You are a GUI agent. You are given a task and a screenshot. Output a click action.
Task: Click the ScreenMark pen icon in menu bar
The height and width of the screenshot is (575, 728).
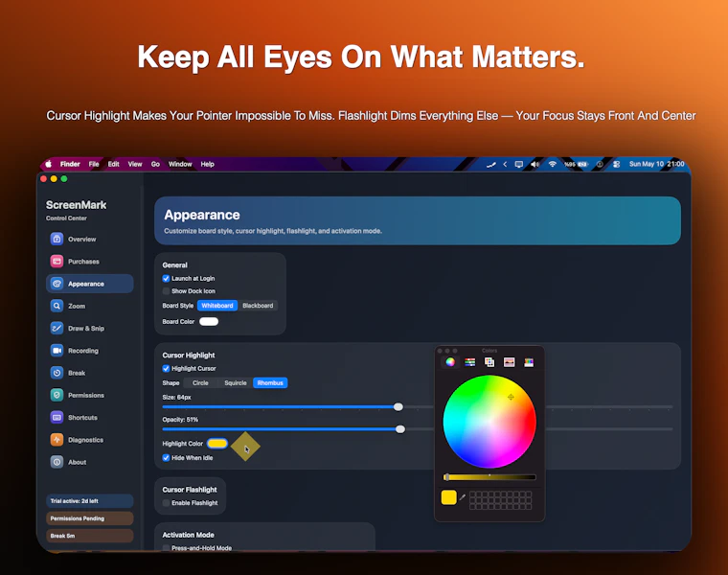tap(491, 165)
